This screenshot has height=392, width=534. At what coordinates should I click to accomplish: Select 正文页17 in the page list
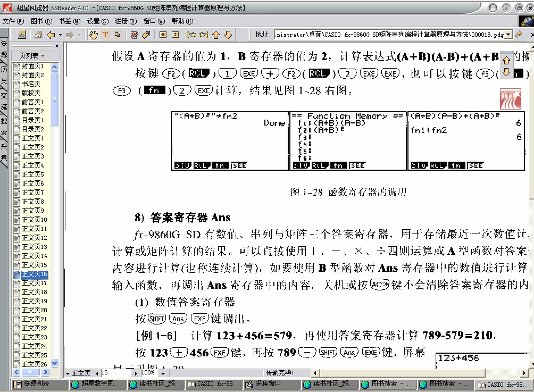(x=35, y=283)
